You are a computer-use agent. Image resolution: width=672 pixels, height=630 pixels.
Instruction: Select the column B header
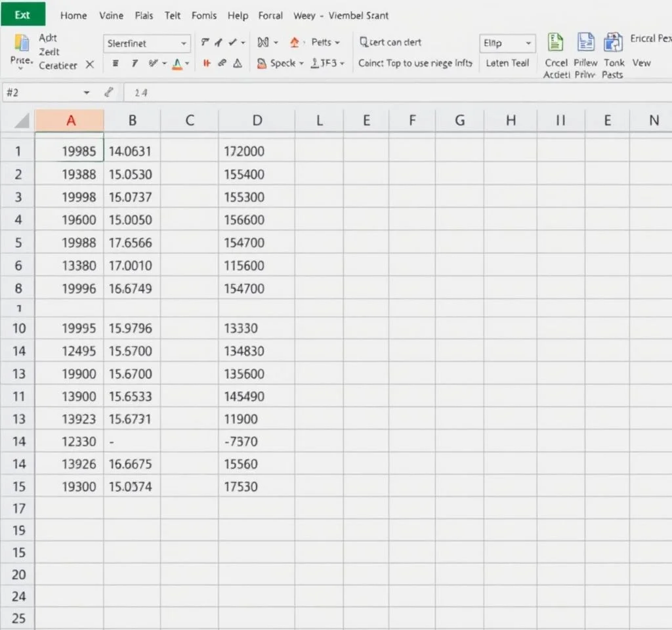[132, 120]
